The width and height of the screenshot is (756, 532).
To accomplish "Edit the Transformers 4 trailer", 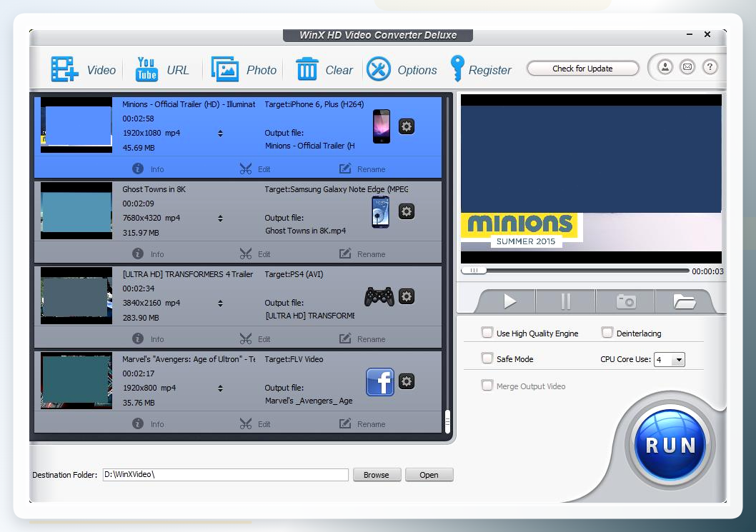I will (255, 338).
